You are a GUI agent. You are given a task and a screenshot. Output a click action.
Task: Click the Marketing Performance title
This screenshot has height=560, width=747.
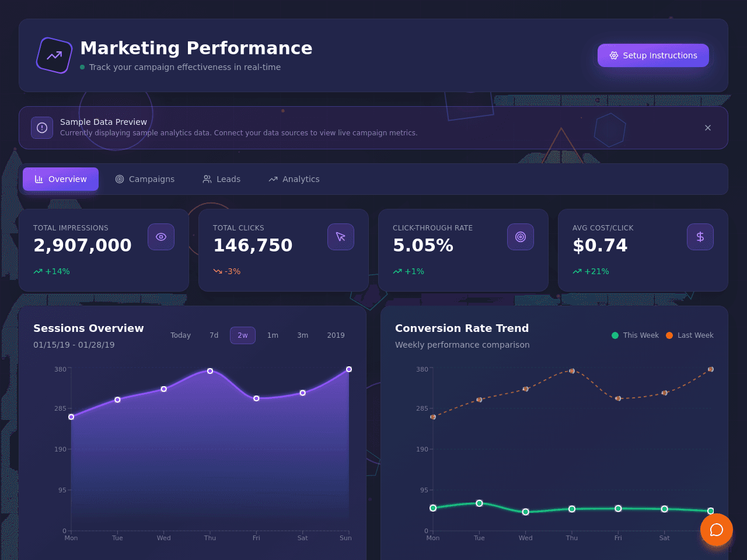(196, 48)
